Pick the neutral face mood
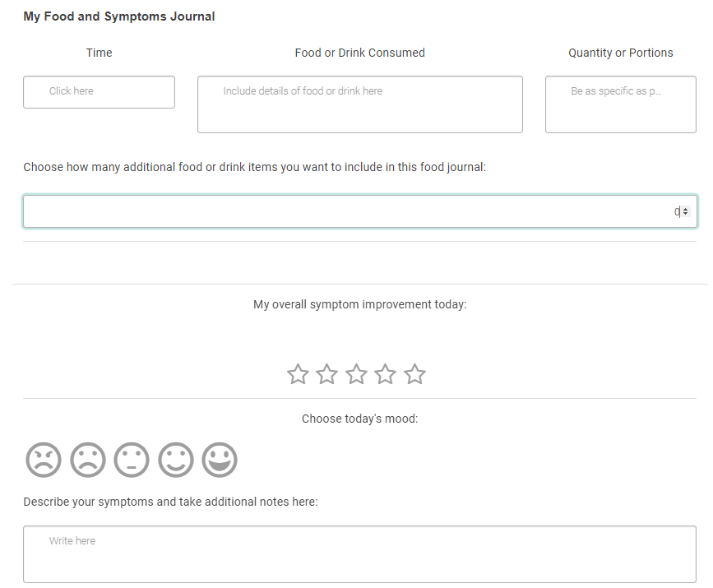Screen dimensions: 713x588 point(132,460)
